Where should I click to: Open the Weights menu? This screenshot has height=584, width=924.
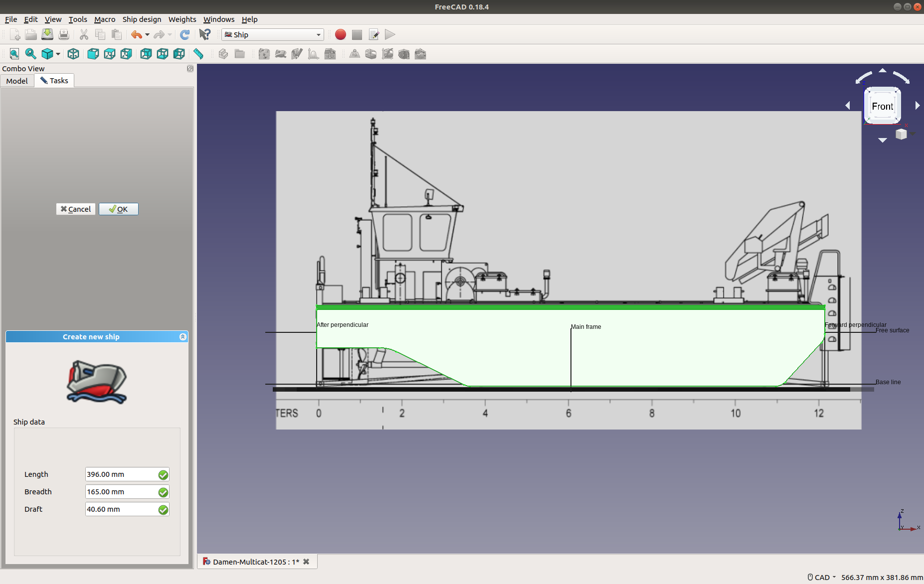point(182,19)
